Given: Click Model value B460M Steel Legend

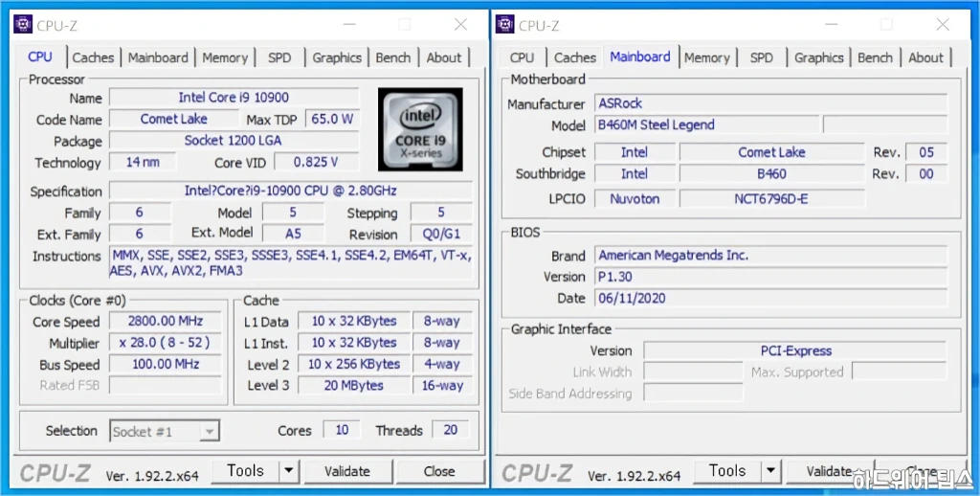Looking at the screenshot, I should 706,124.
